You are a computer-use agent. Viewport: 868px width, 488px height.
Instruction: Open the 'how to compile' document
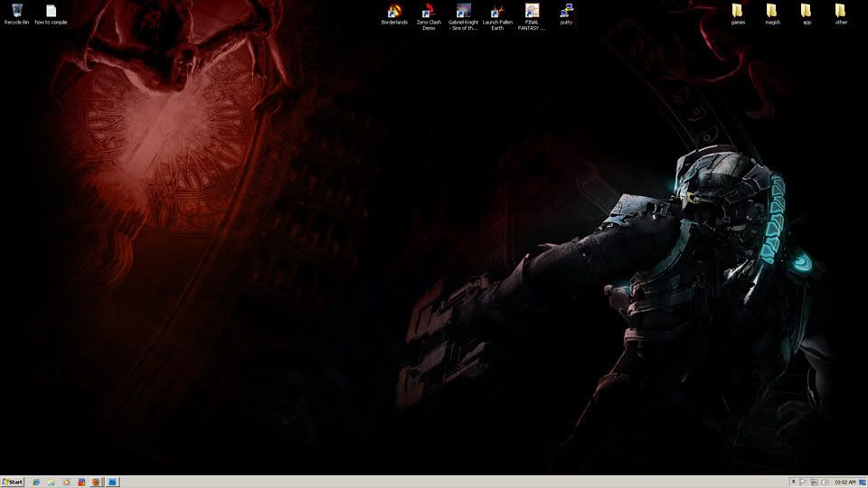51,12
